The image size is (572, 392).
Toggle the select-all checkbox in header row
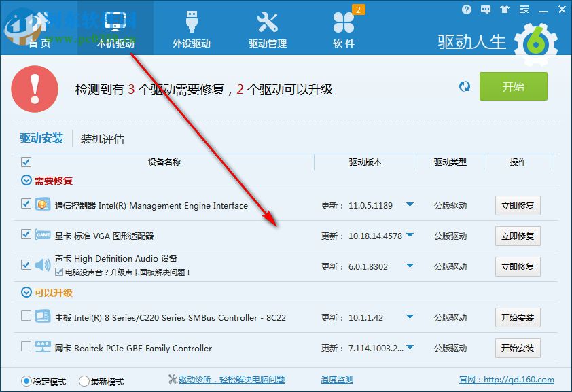[x=25, y=162]
